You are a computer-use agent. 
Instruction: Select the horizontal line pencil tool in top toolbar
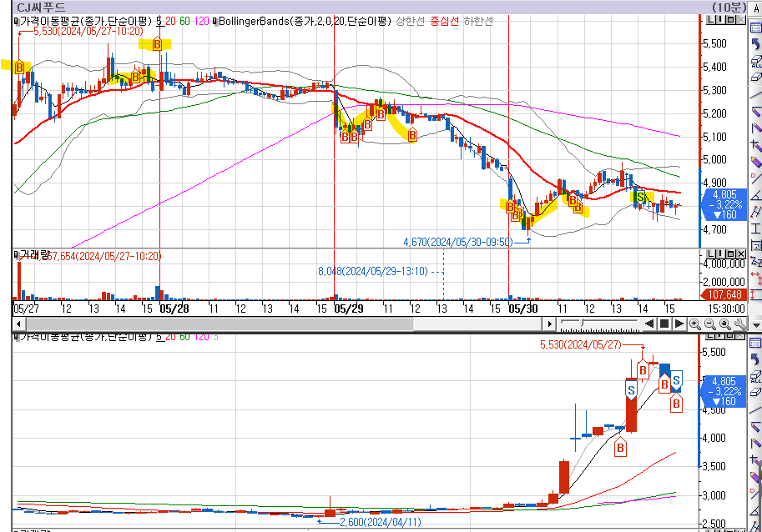pyautogui.click(x=755, y=111)
